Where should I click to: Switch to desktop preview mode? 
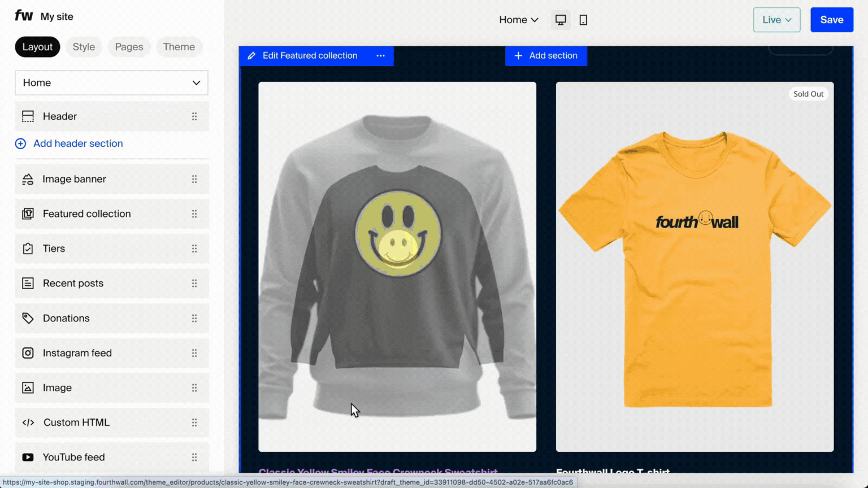click(x=560, y=19)
